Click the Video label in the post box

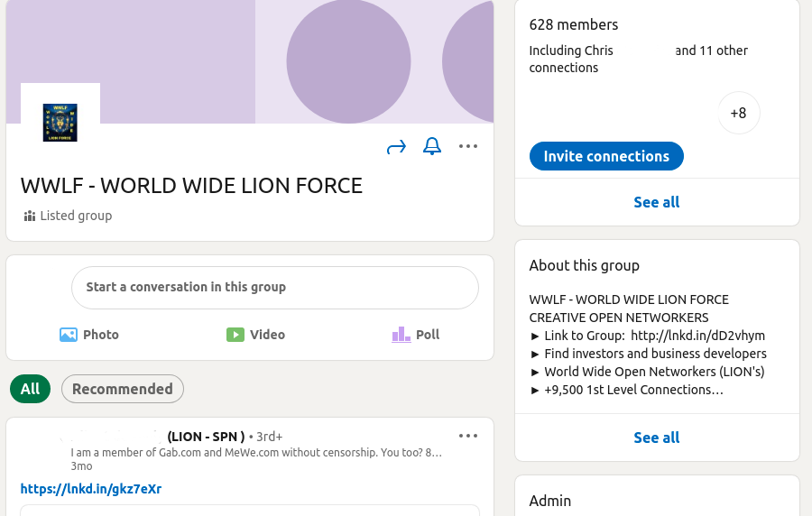point(267,335)
